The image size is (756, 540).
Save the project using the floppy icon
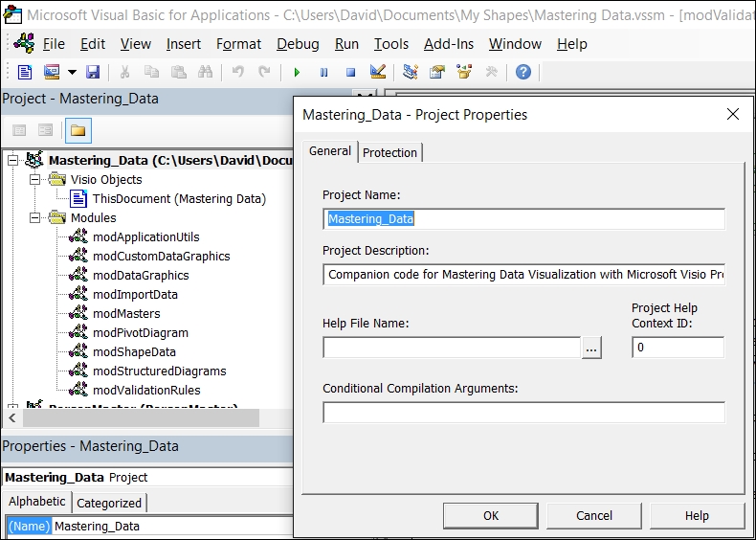point(93,73)
